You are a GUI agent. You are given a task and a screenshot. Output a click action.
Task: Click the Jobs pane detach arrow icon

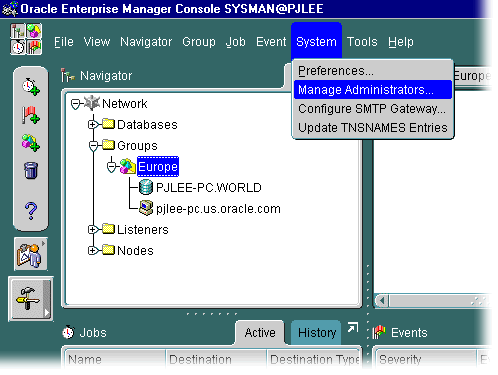point(353,328)
